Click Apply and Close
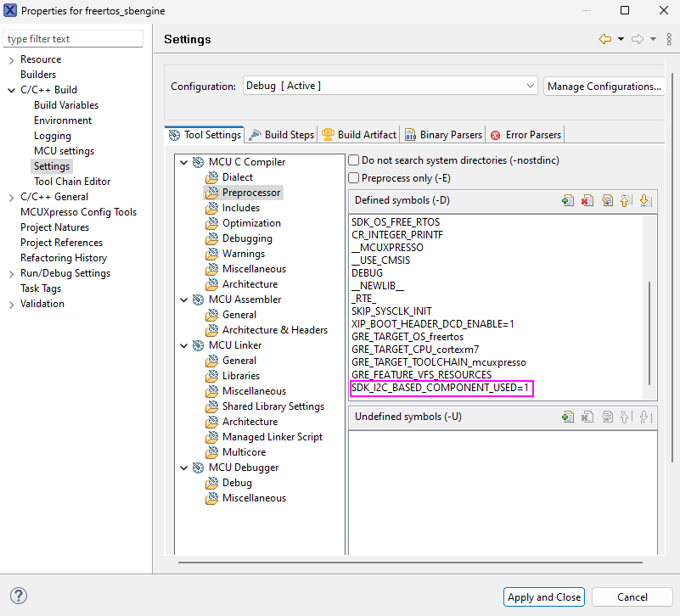The image size is (680, 616). pos(543,596)
